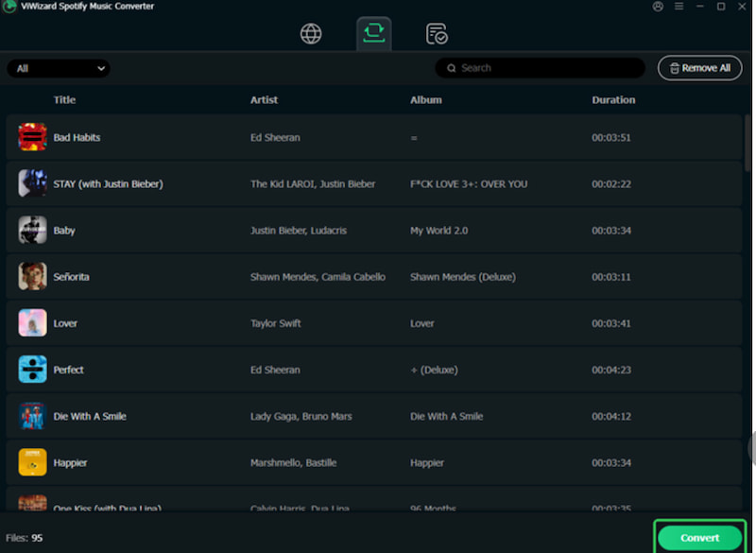Sort by the Artist column header
The height and width of the screenshot is (553, 756).
coord(264,100)
